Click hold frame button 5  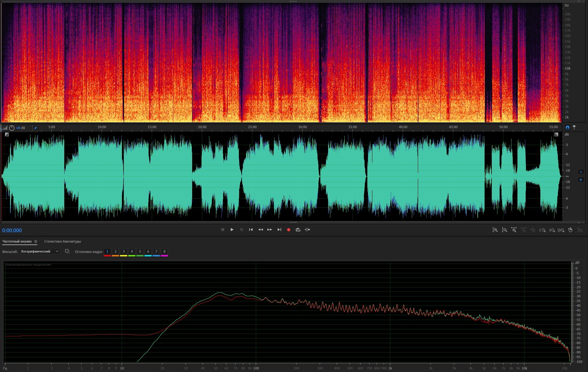coord(140,251)
